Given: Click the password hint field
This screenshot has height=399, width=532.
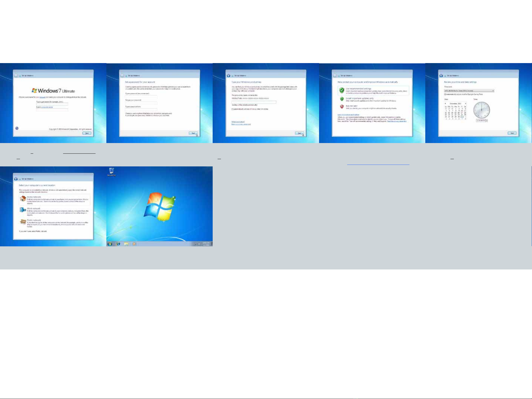Looking at the screenshot, I should point(141,109).
